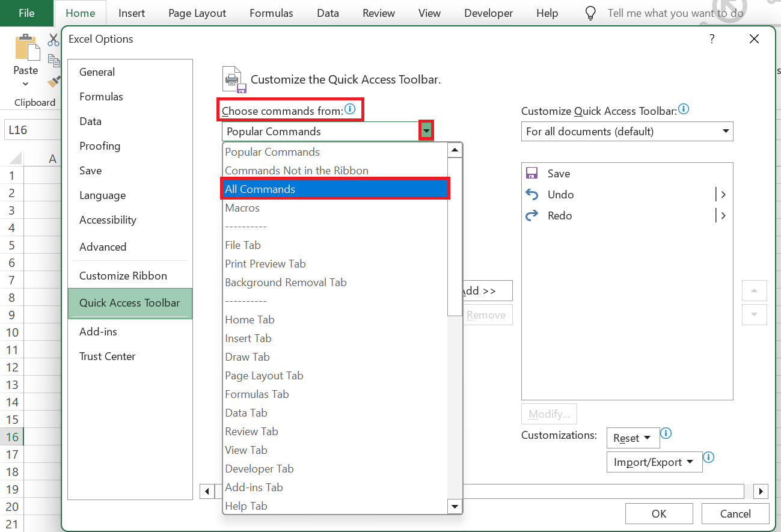
Task: Choose Print Preview Tab option
Action: pos(335,264)
